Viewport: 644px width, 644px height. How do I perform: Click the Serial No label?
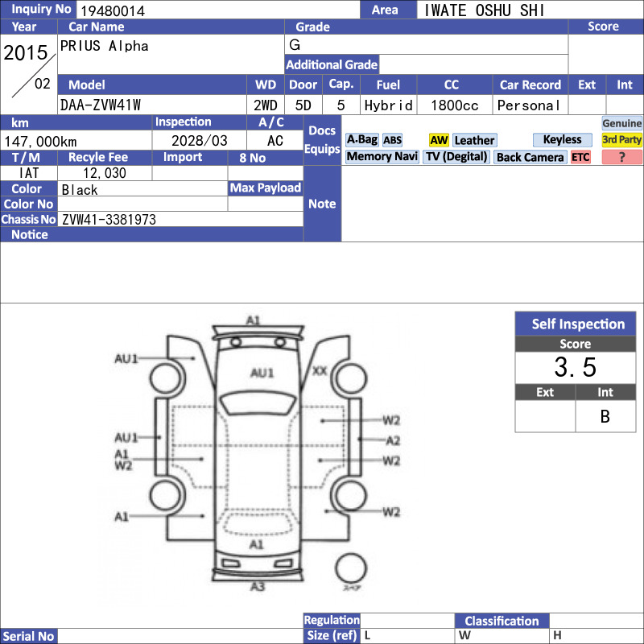click(x=28, y=636)
